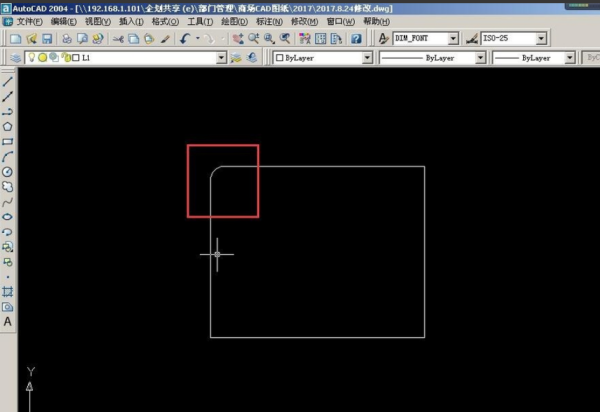Expand the ByLayer lineweight dropdown
Image resolution: width=600 pixels, height=412 pixels.
click(x=570, y=58)
